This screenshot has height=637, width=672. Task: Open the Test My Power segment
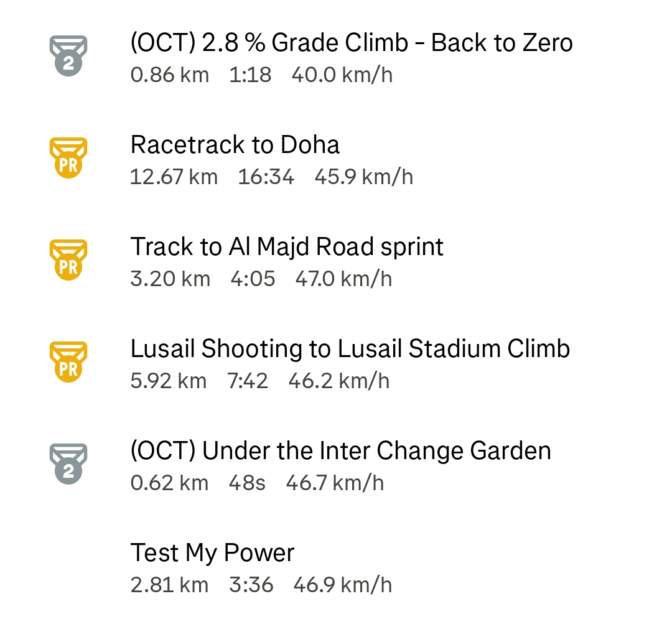212,553
